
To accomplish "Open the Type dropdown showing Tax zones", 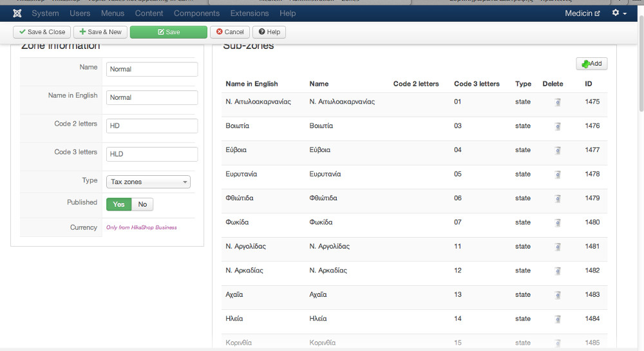I will (148, 182).
